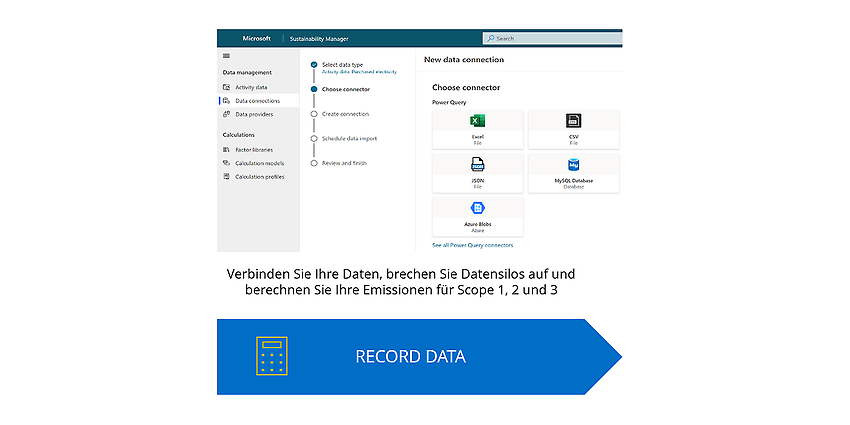Open Data connections in sidebar
Viewport: 850px width, 425px height.
257,100
